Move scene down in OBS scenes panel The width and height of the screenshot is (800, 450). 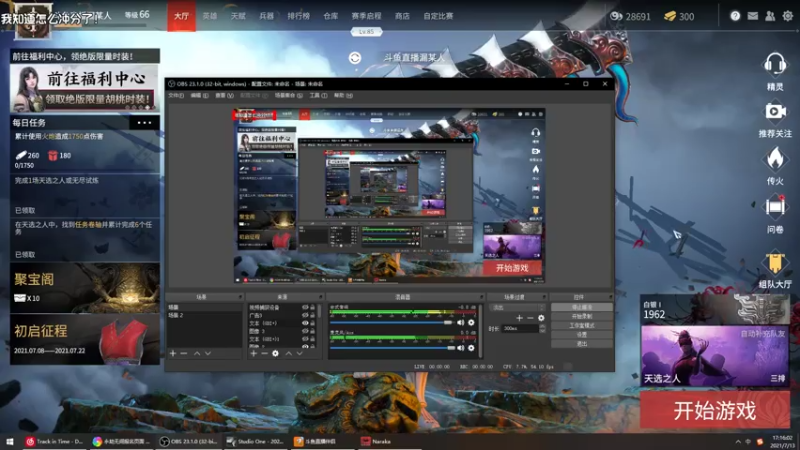(208, 353)
